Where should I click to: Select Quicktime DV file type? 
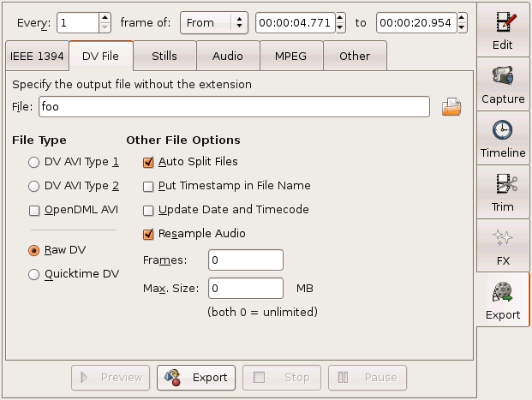[x=34, y=274]
